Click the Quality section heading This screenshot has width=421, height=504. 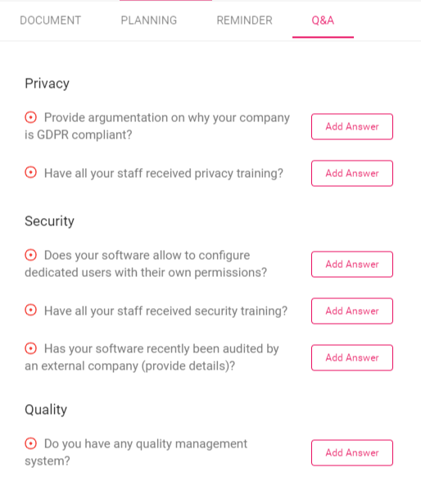[46, 410]
